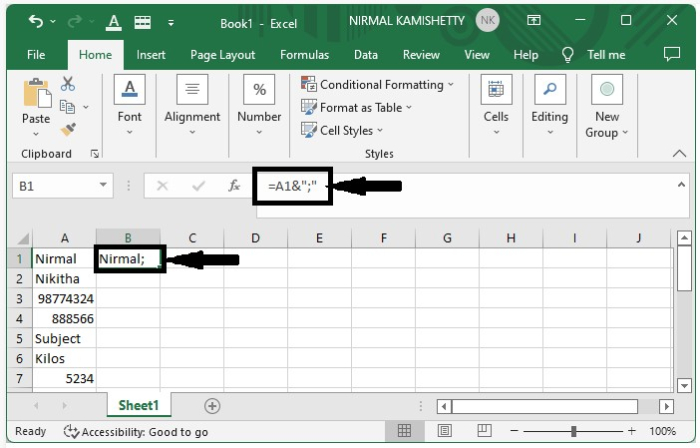This screenshot has width=700, height=448.
Task: Switch to the Data tab
Action: pos(366,55)
